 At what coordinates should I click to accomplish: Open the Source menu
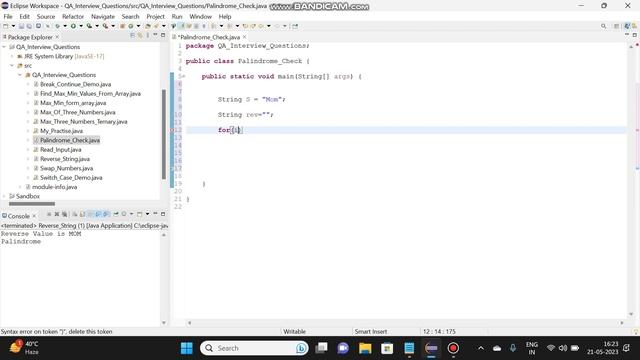(46, 16)
